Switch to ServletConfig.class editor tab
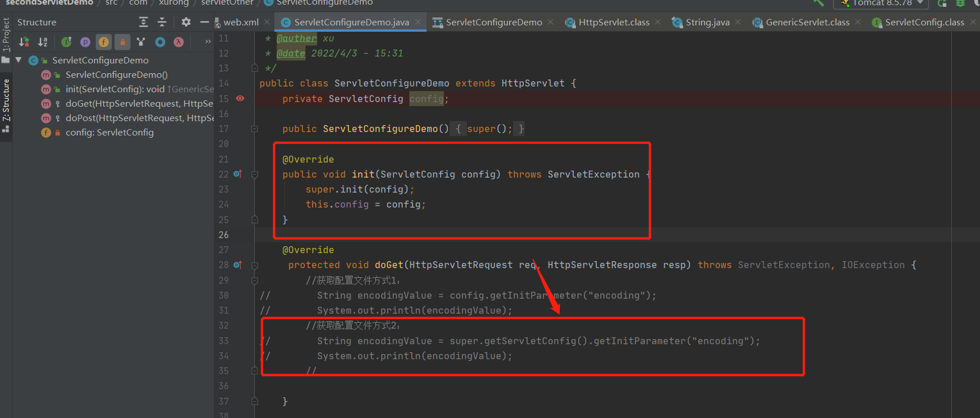Viewport: 980px width, 418px height. [925, 22]
